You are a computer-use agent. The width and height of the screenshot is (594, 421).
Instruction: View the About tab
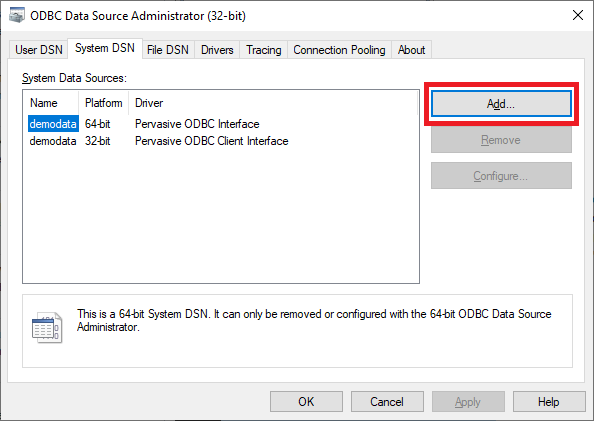411,50
